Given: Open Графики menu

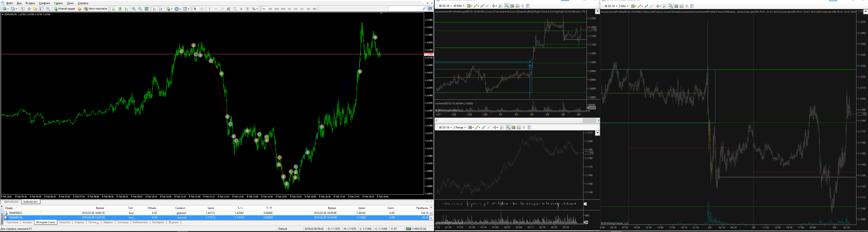Looking at the screenshot, I should tap(45, 3).
